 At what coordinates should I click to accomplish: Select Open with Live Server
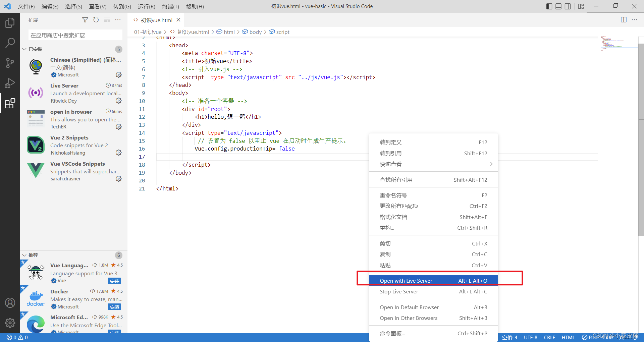pyautogui.click(x=433, y=281)
